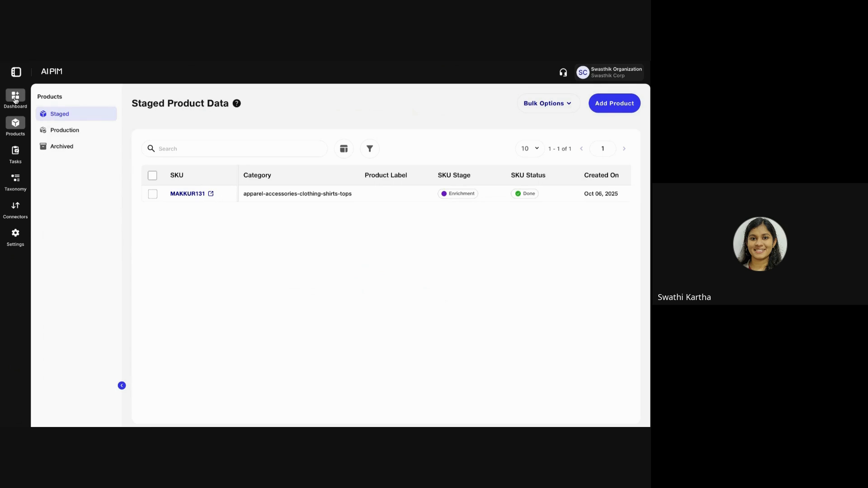Open the Taxonomy section icon

tap(15, 179)
